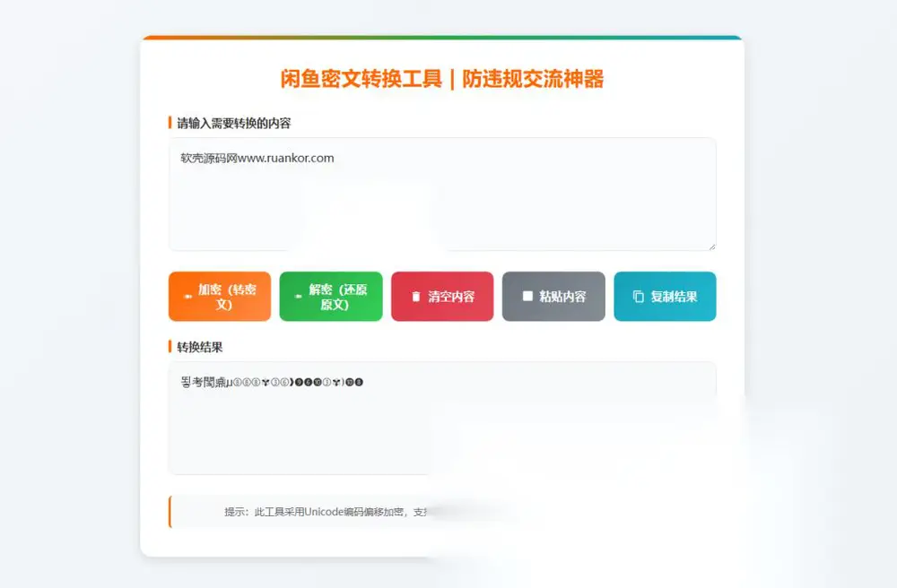Click the 清空内容 clear button
The width and height of the screenshot is (897, 588).
tap(442, 296)
